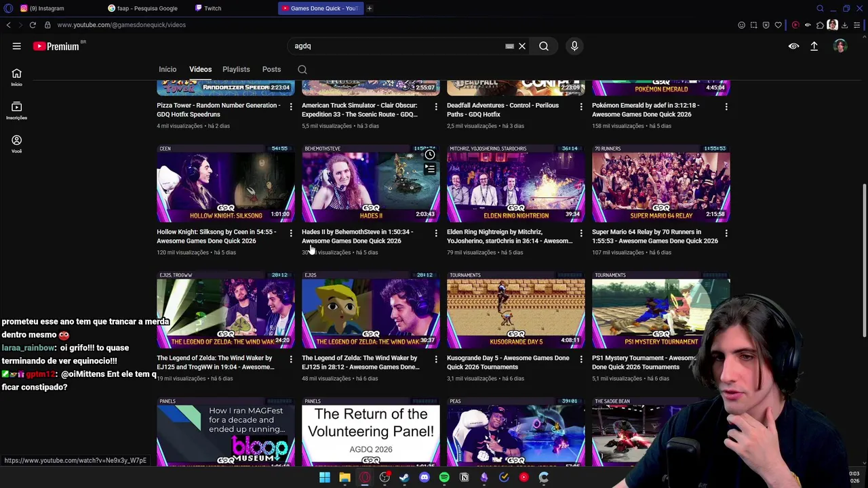The image size is (868, 488).
Task: Open options for the Kusogrande Day 5 video
Action: [x=581, y=359]
